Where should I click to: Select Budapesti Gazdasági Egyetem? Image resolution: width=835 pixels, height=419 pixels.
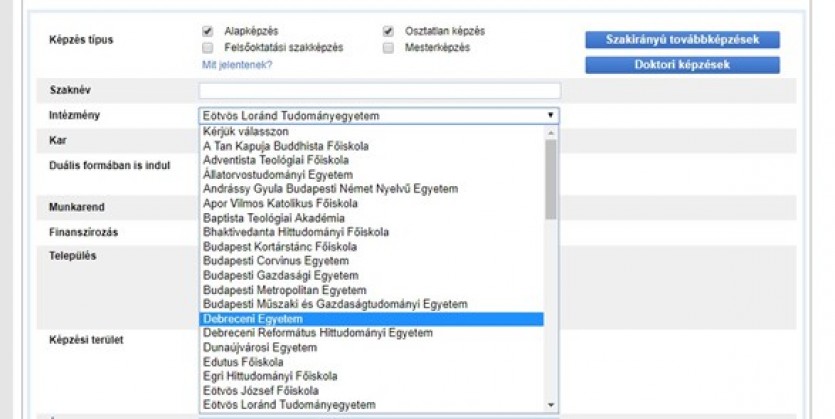pos(372,276)
